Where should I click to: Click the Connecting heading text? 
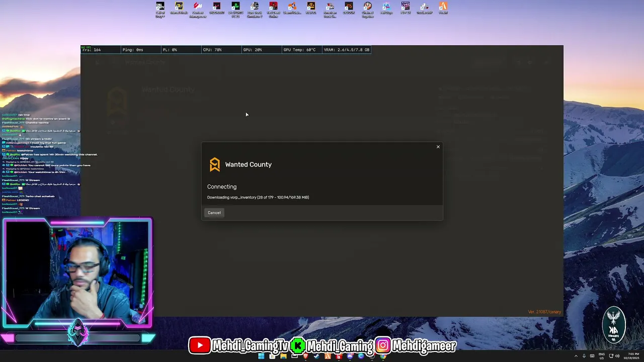point(222,187)
